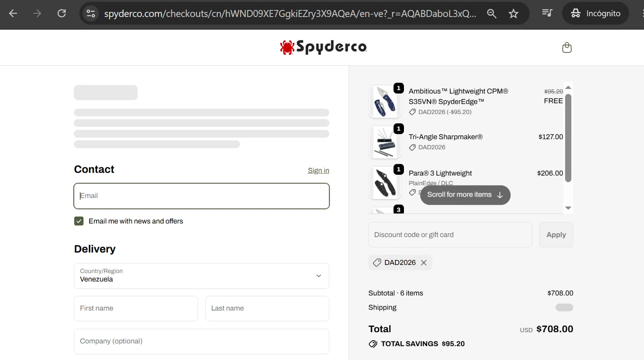Viewport: 644px width, 360px height.
Task: Open the shopping bag cart icon
Action: [x=567, y=47]
